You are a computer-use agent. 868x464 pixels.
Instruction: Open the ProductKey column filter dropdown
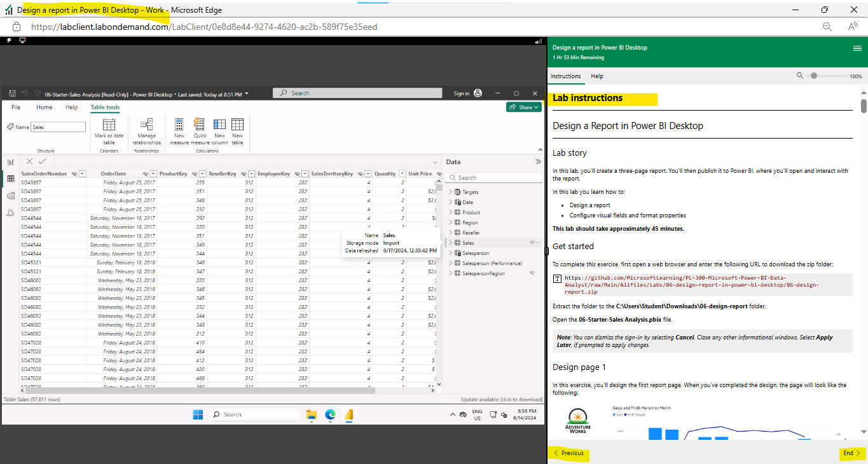coord(203,174)
